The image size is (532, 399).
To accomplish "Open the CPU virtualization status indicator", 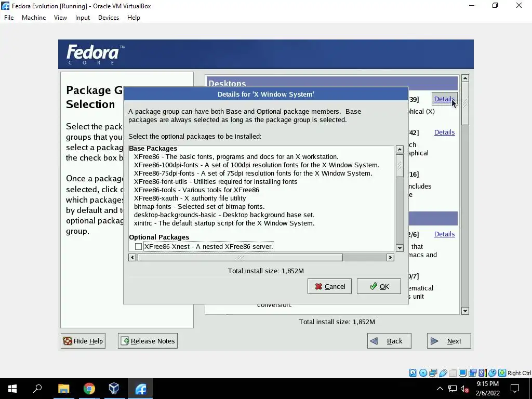I will click(482, 373).
